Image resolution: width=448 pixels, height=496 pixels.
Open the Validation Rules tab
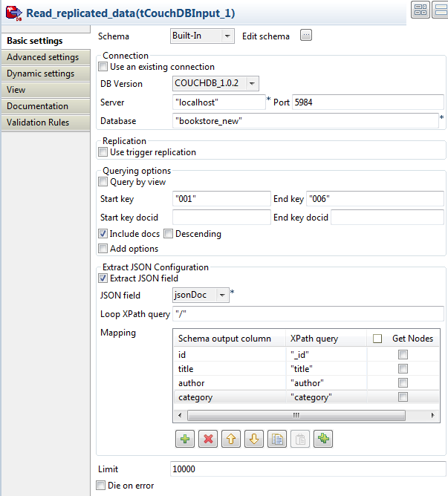coord(38,123)
